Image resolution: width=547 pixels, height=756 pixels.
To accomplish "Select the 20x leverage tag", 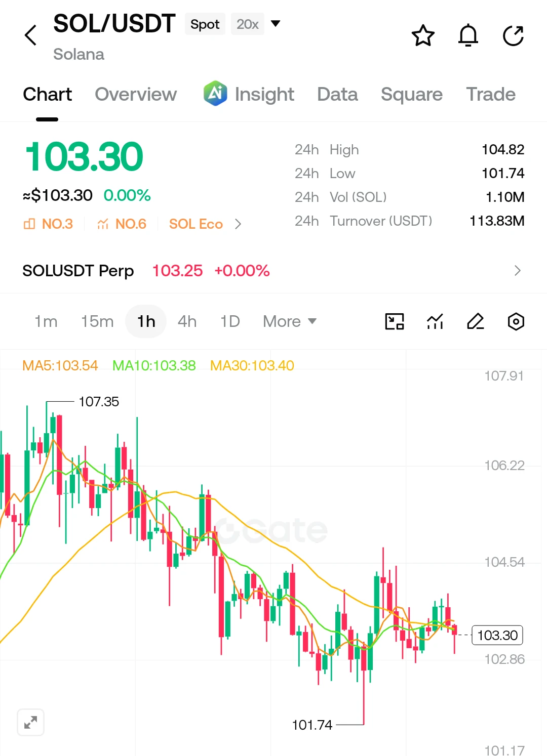I will coord(248,24).
